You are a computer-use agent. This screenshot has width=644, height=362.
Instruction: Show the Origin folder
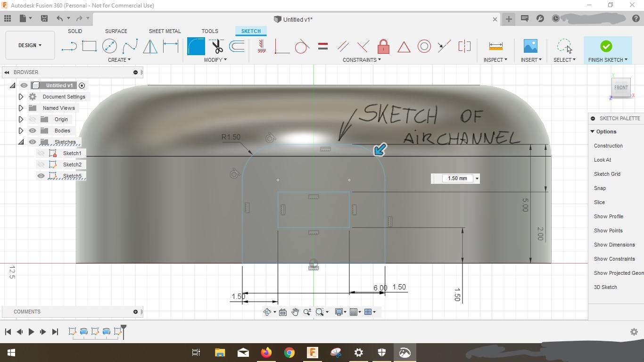tap(33, 119)
